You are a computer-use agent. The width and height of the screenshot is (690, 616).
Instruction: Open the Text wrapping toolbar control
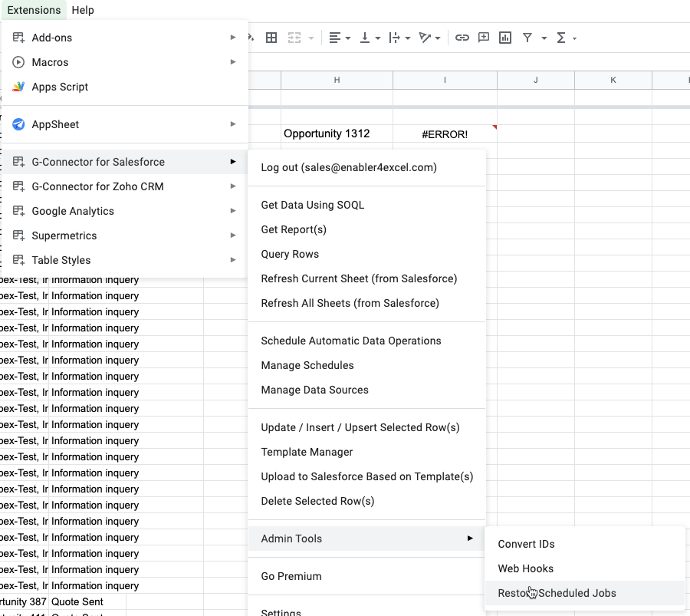coord(399,38)
